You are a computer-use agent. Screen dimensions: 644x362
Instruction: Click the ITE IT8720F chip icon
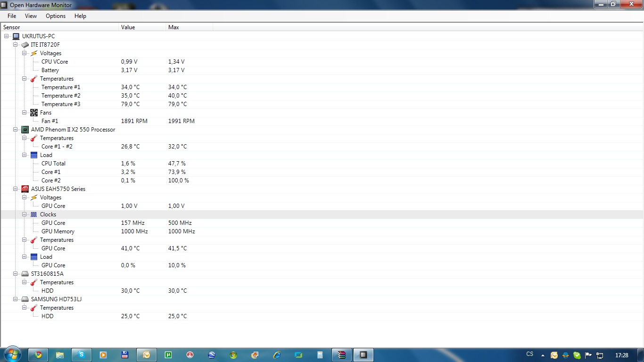pyautogui.click(x=25, y=45)
